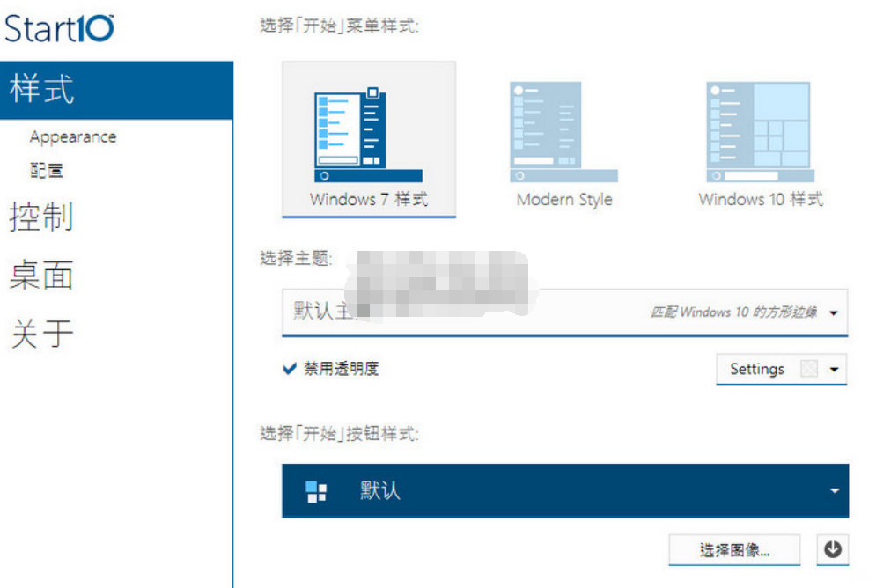Click the 选择「开始」菜单样式 heading
Screen dimensions: 876x588
click(x=339, y=26)
